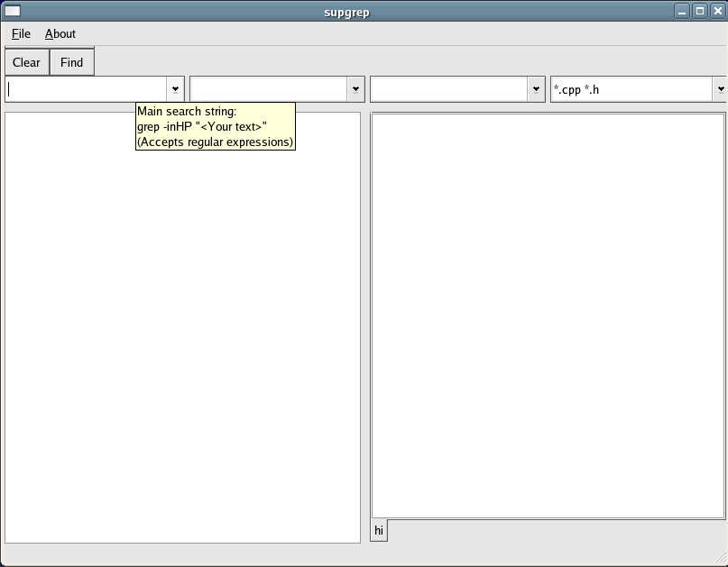Click the '*.cpp *.h' file pattern field
728x567 pixels.
[631, 89]
